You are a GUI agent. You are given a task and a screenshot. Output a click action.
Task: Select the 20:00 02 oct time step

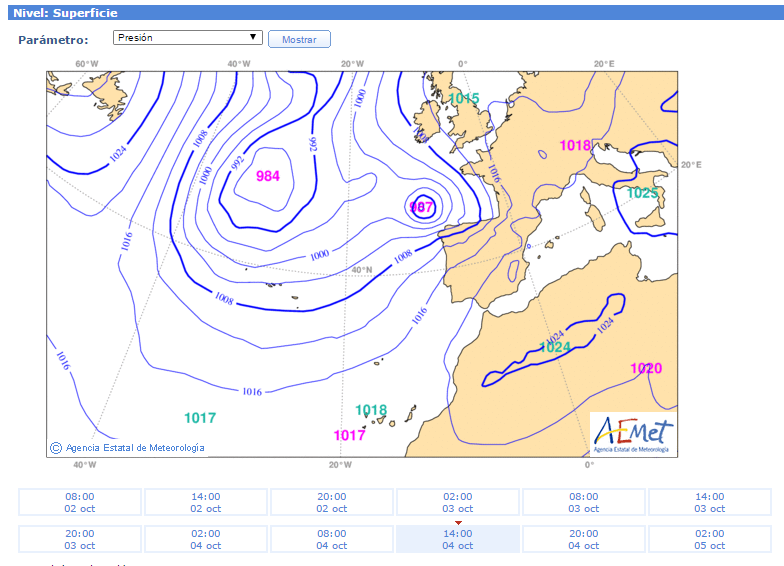click(332, 502)
